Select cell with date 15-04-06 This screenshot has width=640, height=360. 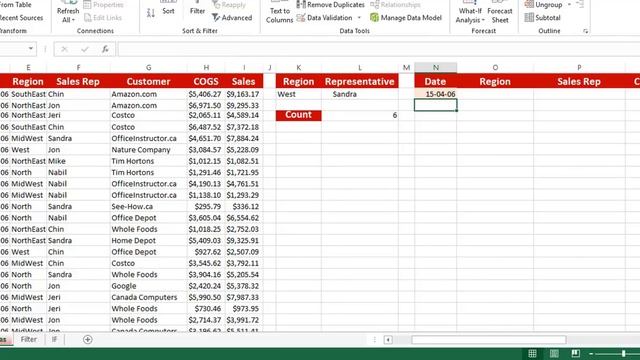[436, 94]
